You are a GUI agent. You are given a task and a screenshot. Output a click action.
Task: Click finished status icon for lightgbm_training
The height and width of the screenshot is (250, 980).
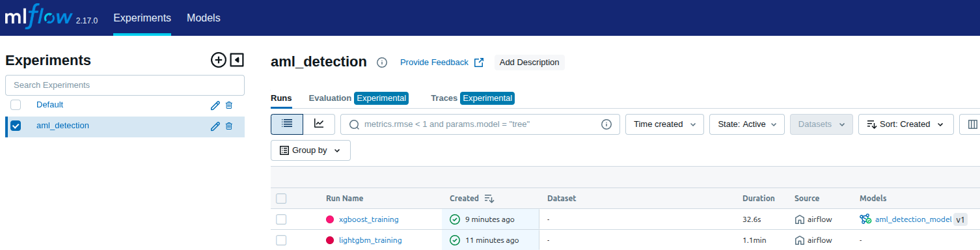(456, 240)
